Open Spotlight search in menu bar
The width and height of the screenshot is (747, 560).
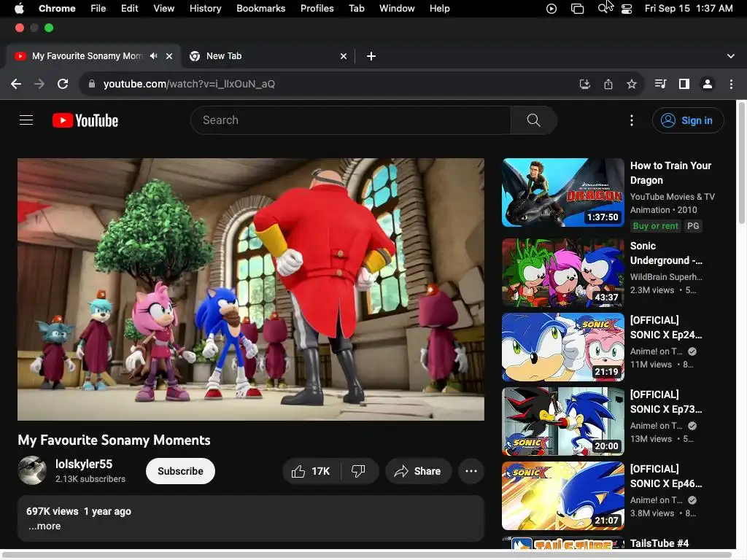603,9
